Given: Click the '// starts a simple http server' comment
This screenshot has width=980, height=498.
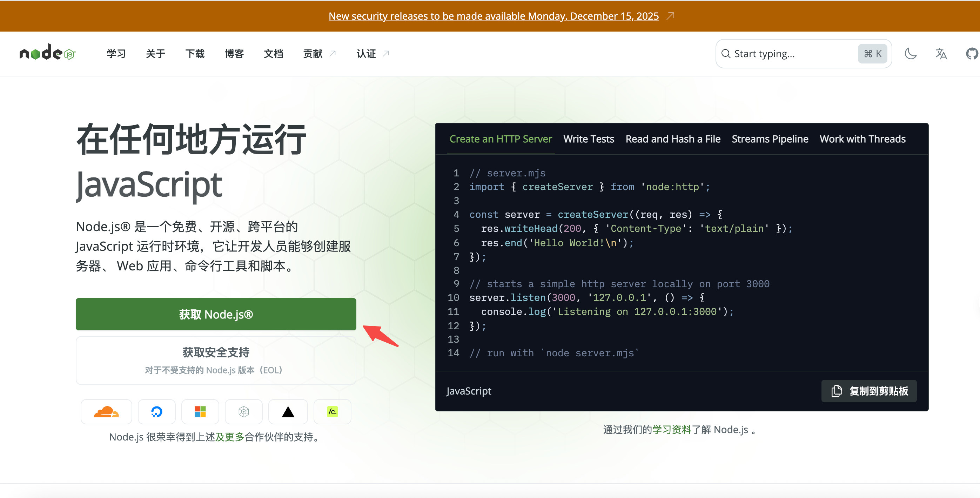Looking at the screenshot, I should (619, 284).
